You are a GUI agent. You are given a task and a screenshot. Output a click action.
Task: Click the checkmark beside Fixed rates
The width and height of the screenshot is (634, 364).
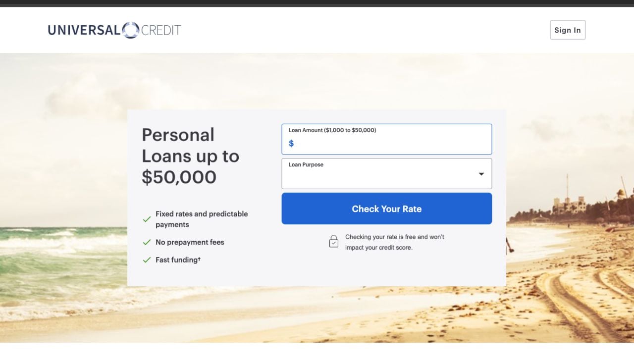[x=147, y=219]
